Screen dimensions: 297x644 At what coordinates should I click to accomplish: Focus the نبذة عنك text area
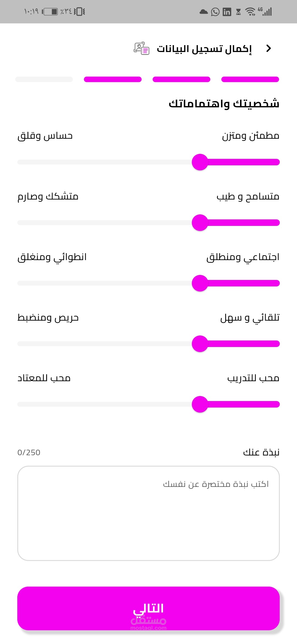pyautogui.click(x=148, y=513)
